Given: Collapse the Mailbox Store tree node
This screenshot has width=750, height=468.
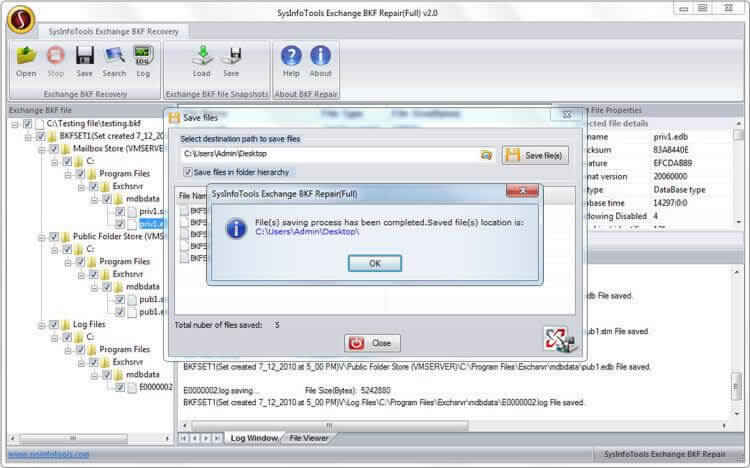Looking at the screenshot, I should point(42,149).
